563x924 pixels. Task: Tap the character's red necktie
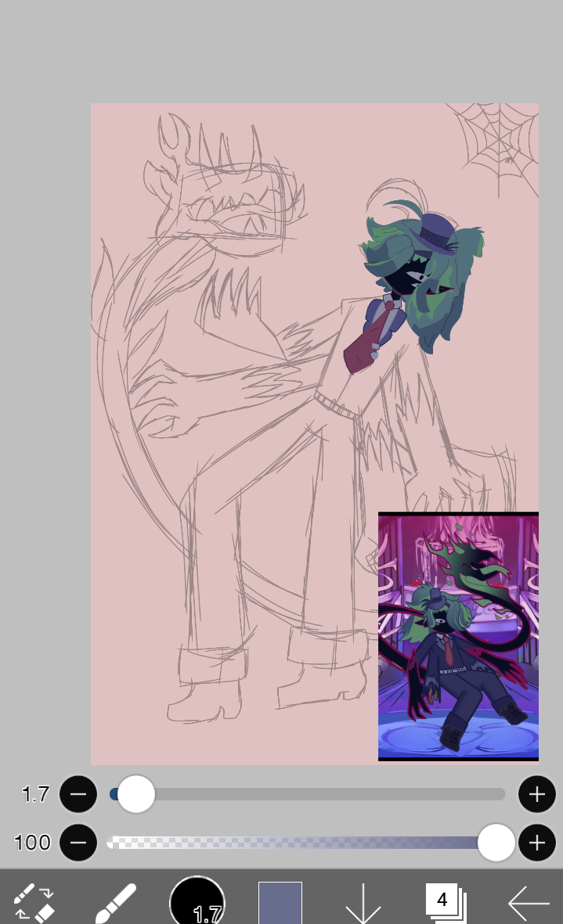pos(370,338)
